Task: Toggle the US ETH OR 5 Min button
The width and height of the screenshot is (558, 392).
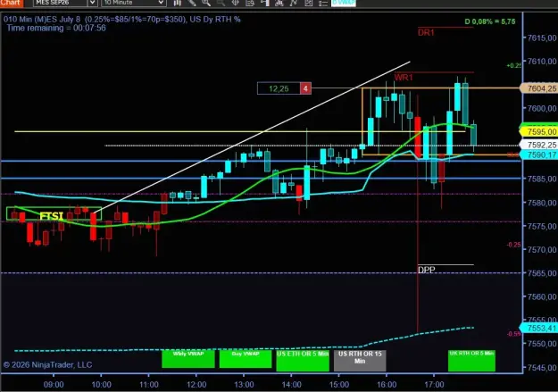Action: pos(303,361)
